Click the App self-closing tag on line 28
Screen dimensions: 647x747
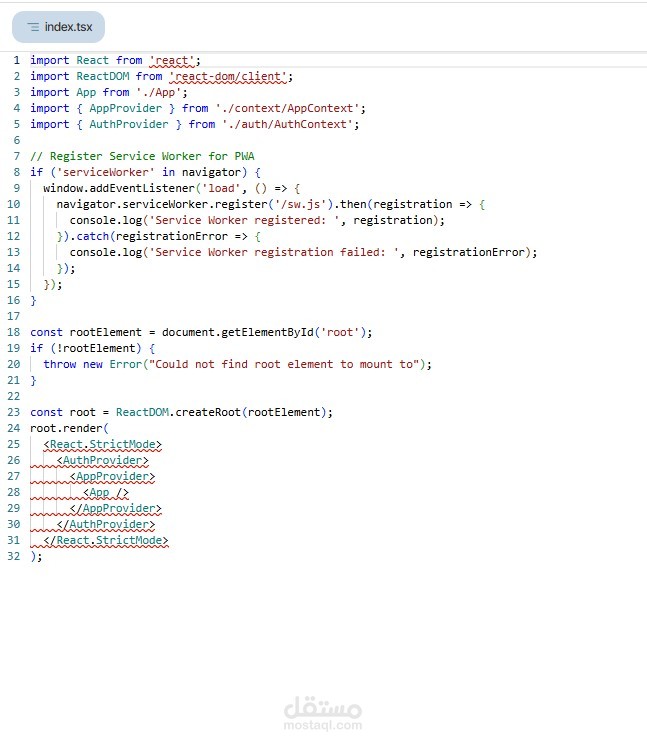pyautogui.click(x=106, y=493)
